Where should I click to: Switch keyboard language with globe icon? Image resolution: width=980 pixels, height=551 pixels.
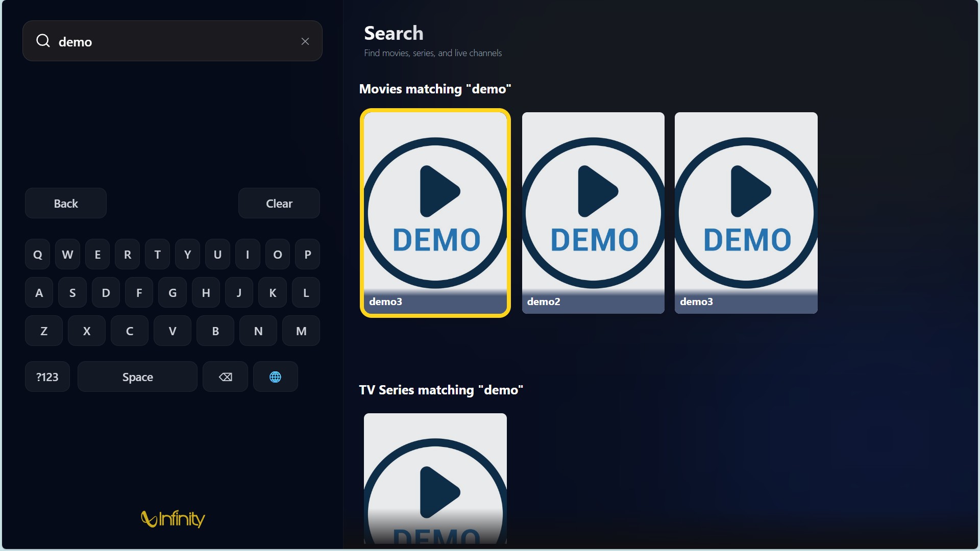tap(275, 377)
